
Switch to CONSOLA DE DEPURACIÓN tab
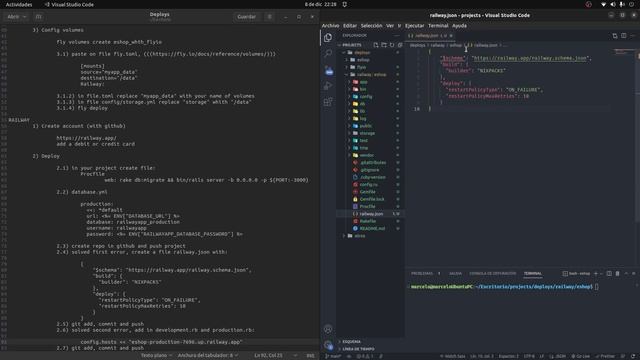pyautogui.click(x=493, y=273)
